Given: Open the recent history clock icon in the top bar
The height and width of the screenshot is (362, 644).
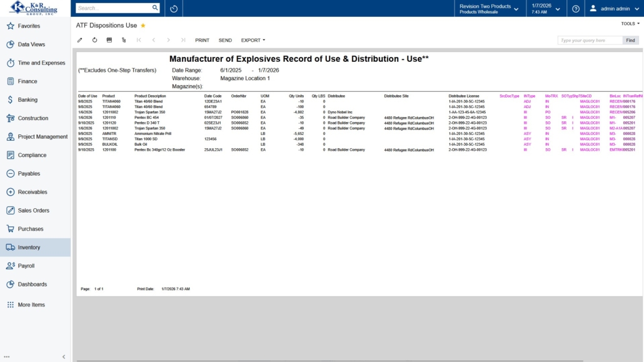Looking at the screenshot, I should [x=174, y=9].
